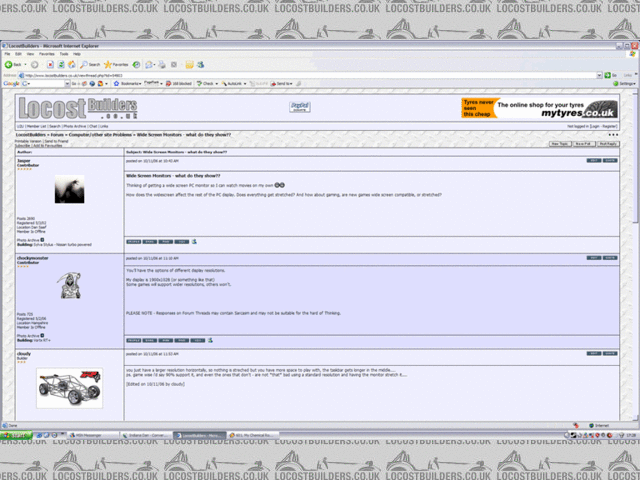
Task: Click the chockymonster username link
Action: [33, 258]
